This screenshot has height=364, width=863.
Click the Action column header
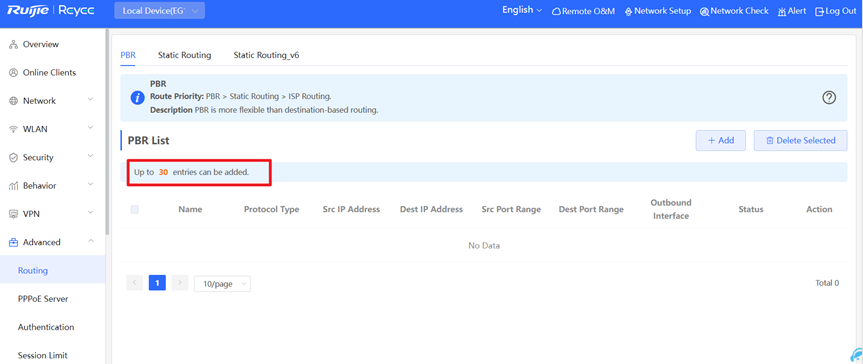[x=819, y=209]
